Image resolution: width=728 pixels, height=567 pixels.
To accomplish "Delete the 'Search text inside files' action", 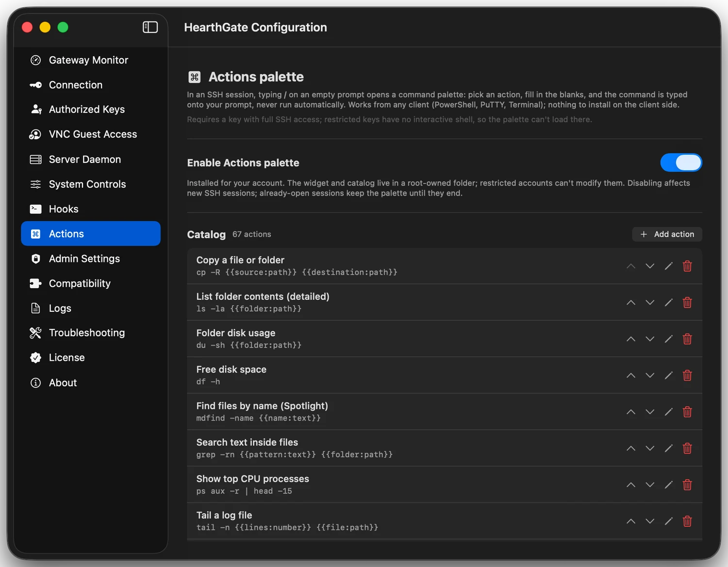I will point(687,448).
